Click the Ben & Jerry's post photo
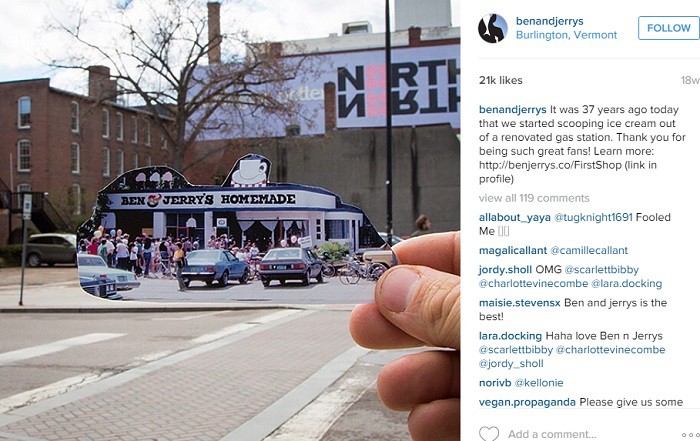 click(x=230, y=220)
